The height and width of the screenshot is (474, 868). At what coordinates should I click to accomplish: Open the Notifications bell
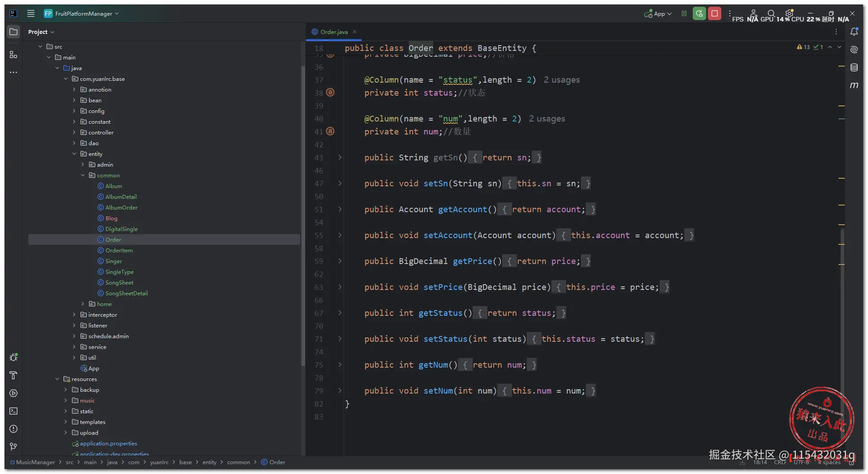[x=854, y=32]
